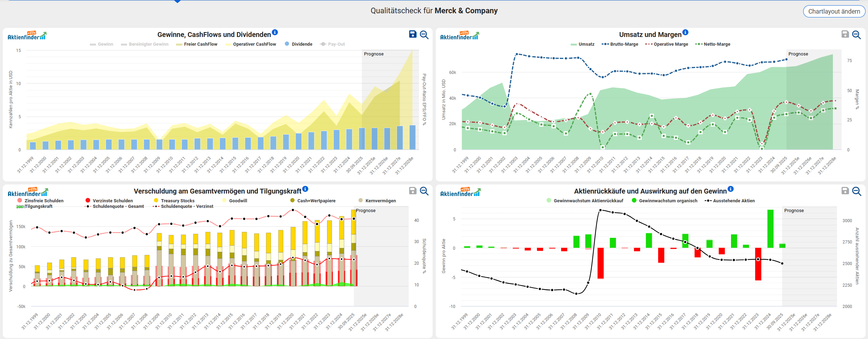This screenshot has width=868, height=339.
Task: Click Aktienfinder logo in Gewinne chart
Action: click(x=27, y=36)
